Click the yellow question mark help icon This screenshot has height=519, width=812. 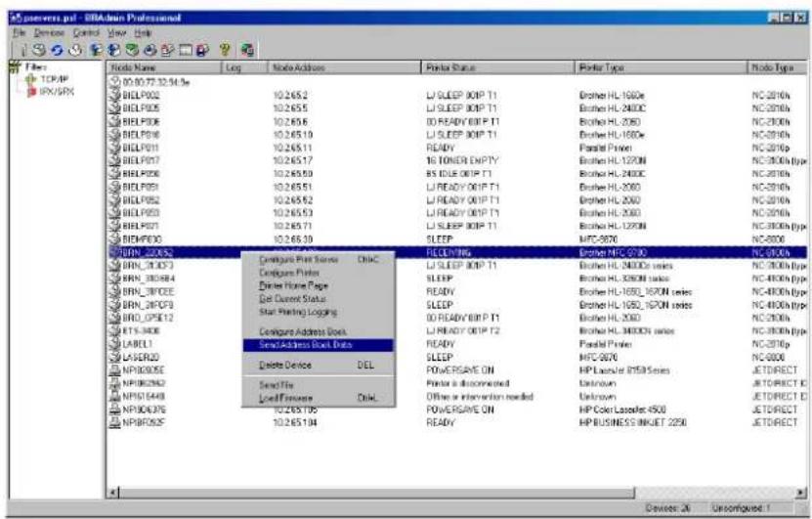tap(225, 50)
